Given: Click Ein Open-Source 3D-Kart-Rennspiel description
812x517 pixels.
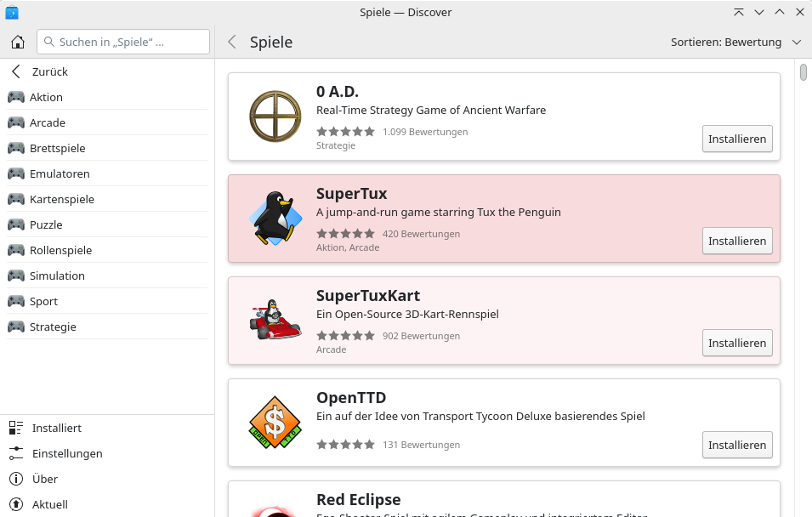Looking at the screenshot, I should pyautogui.click(x=407, y=314).
